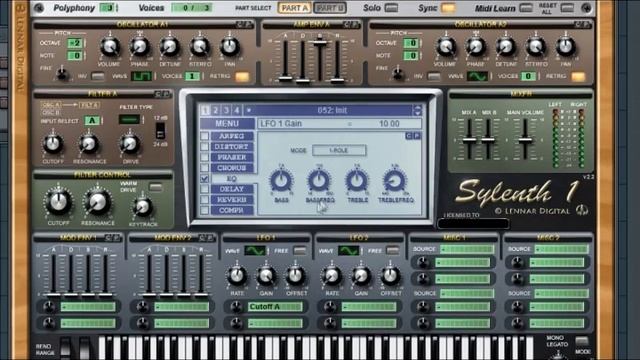Open the MENU button in display
The image size is (640, 360).
click(227, 123)
